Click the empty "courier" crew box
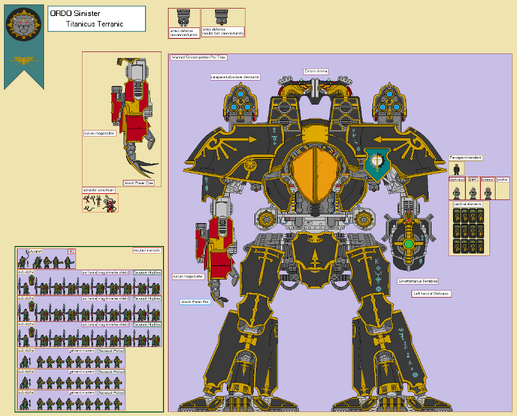Screen dimensions: 517x416 tap(503, 188)
